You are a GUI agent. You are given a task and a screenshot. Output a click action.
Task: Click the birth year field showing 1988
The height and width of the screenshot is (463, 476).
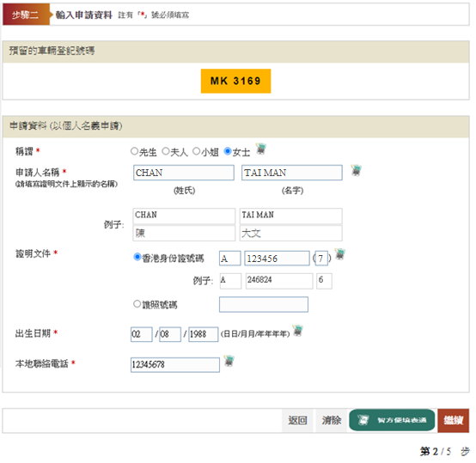click(x=204, y=334)
